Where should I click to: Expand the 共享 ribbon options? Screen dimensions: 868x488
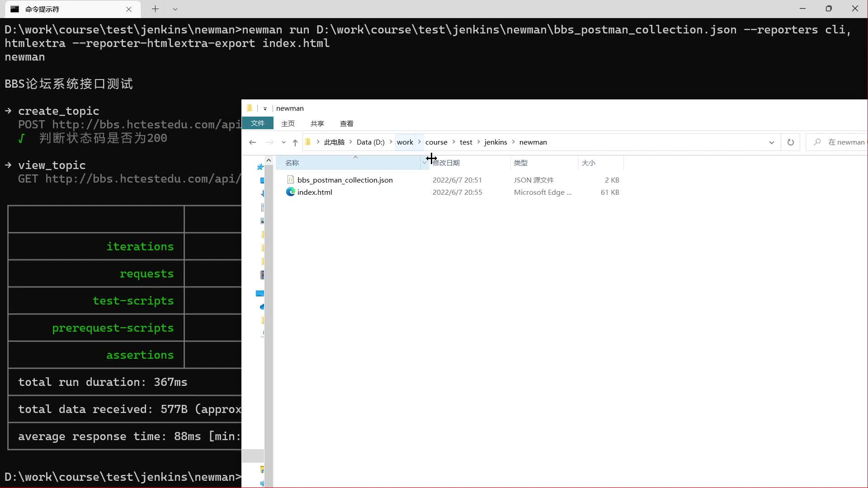point(316,123)
